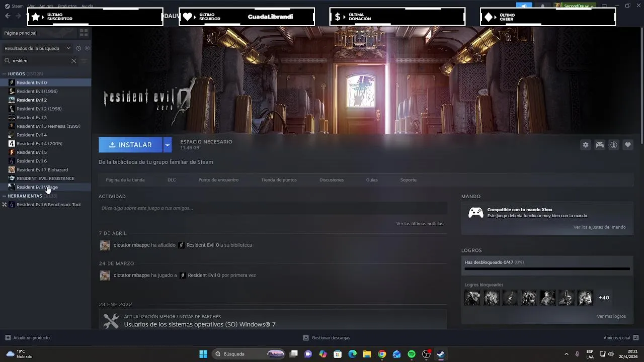This screenshot has height=362, width=644.
Task: Select RESIDENT EVIL RESISTANCE
Action: (46, 178)
